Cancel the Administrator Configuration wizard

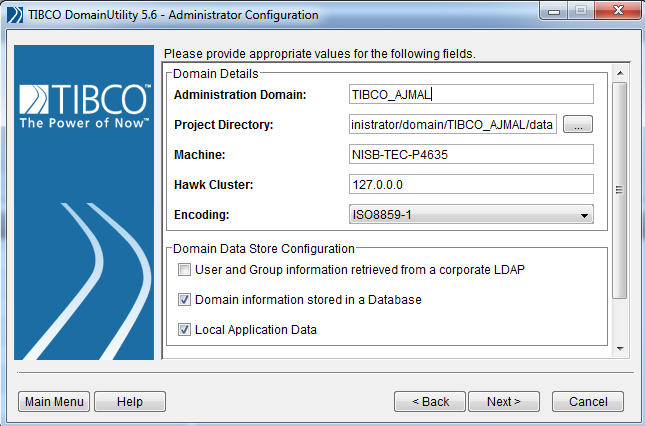(588, 401)
